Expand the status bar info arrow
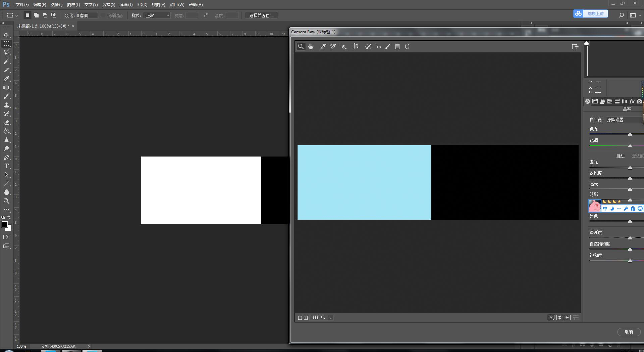This screenshot has width=644, height=352. click(x=89, y=346)
